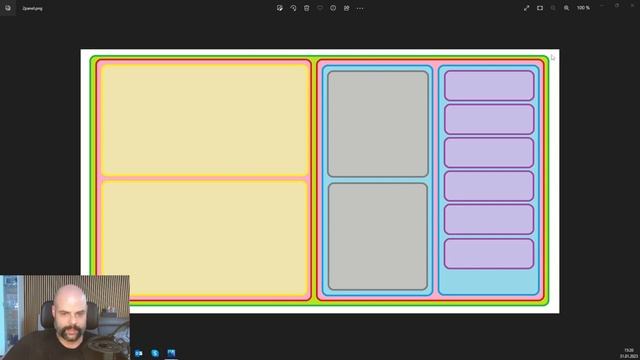Rotate the image with the rotate icon

point(293,8)
